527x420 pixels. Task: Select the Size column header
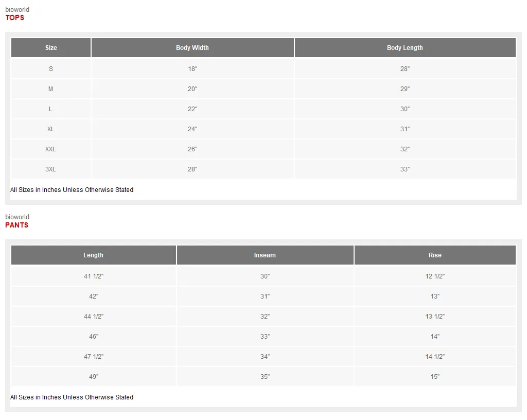[x=51, y=48]
